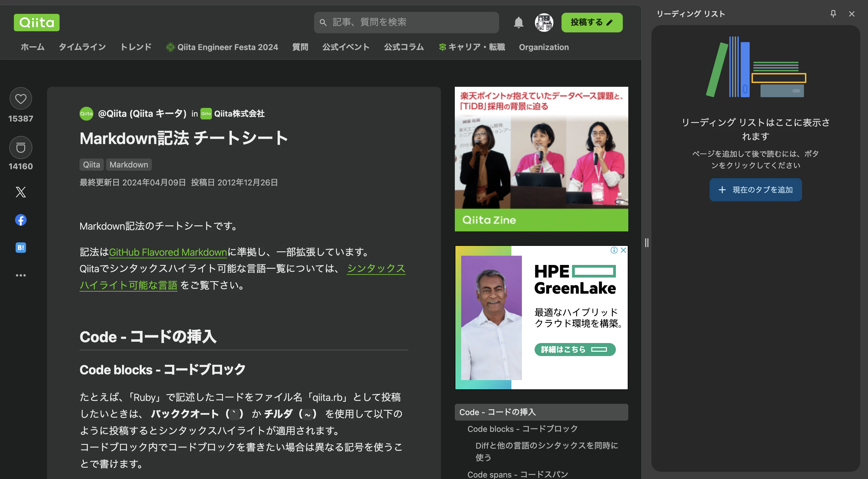Screen dimensions: 868x479
Task: Click the @Qiita author avatar
Action: pyautogui.click(x=86, y=114)
